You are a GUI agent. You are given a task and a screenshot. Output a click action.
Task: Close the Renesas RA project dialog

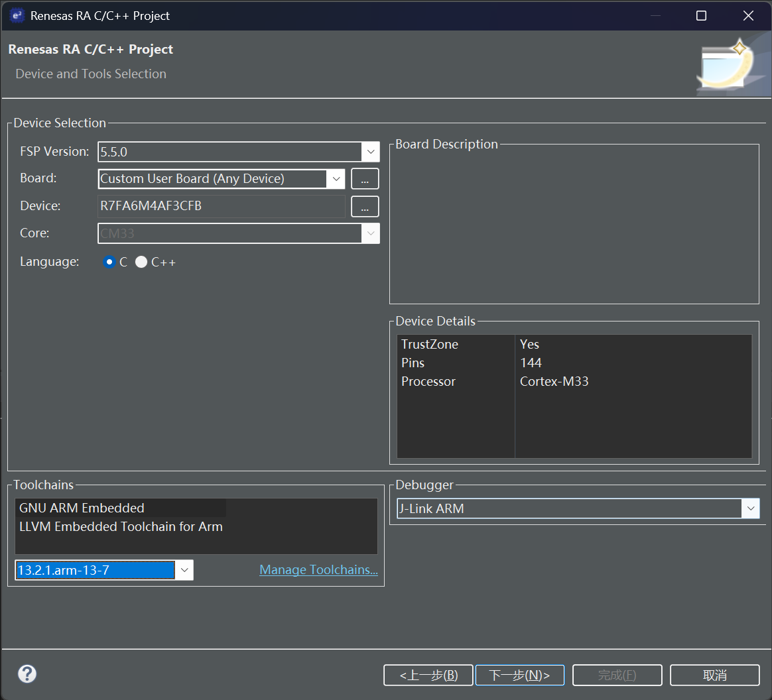click(x=748, y=16)
